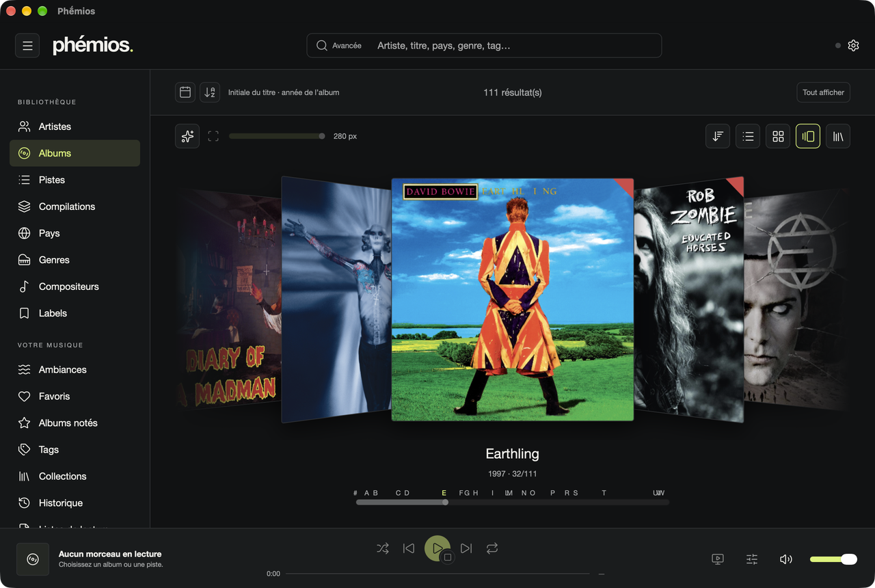Screen dimensions: 875x588
Task: Jump to letter T in alphabet bar
Action: tap(604, 493)
